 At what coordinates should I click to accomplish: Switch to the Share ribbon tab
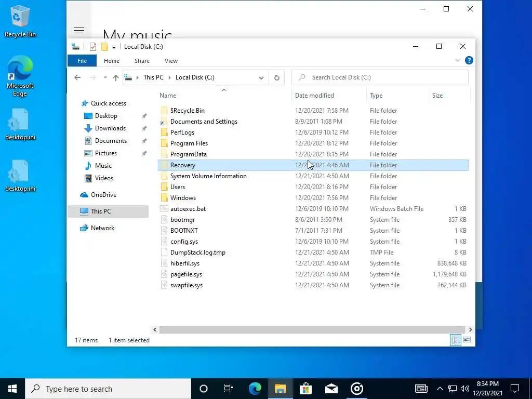(x=142, y=61)
